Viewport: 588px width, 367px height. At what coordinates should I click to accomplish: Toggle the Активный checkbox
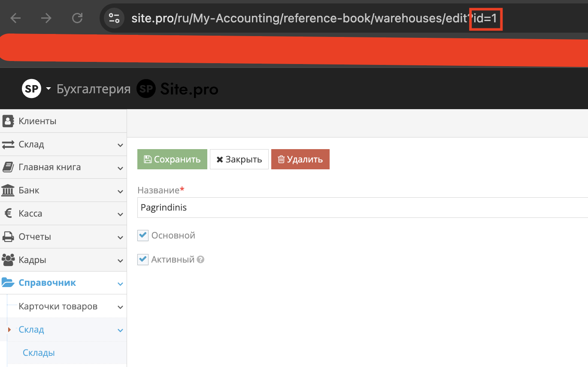click(143, 260)
